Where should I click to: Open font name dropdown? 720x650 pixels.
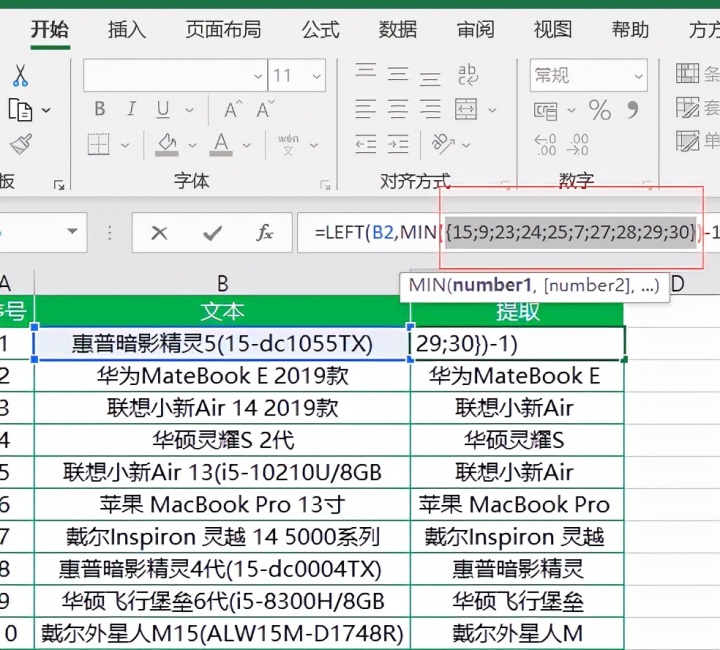259,76
